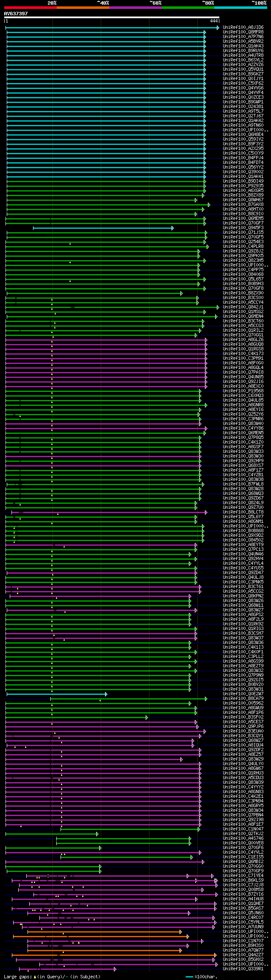
Task: Click the short cyan alignment bar for Q945F3
Action: coord(103,228)
